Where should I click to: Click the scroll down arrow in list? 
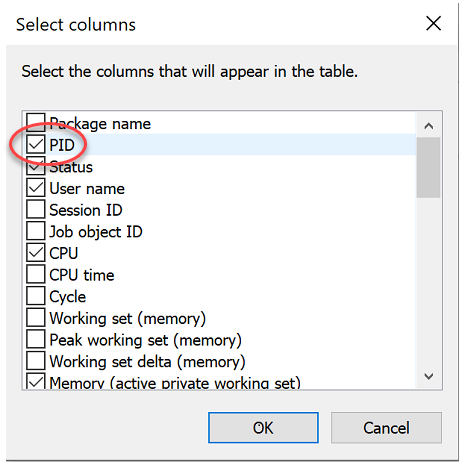point(429,376)
